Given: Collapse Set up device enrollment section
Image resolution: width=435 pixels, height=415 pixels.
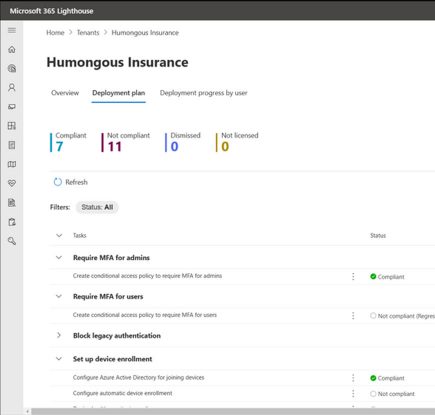Looking at the screenshot, I should 59,359.
